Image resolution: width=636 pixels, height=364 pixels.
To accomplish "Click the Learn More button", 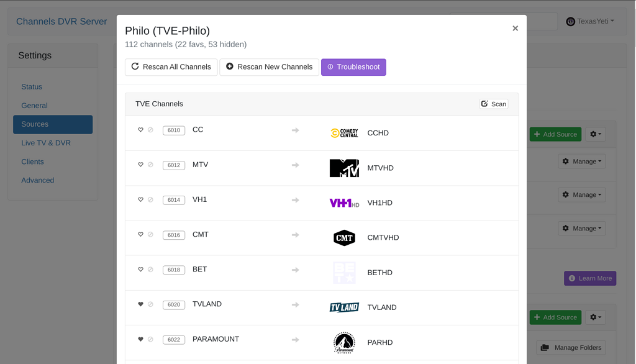I will [x=589, y=278].
